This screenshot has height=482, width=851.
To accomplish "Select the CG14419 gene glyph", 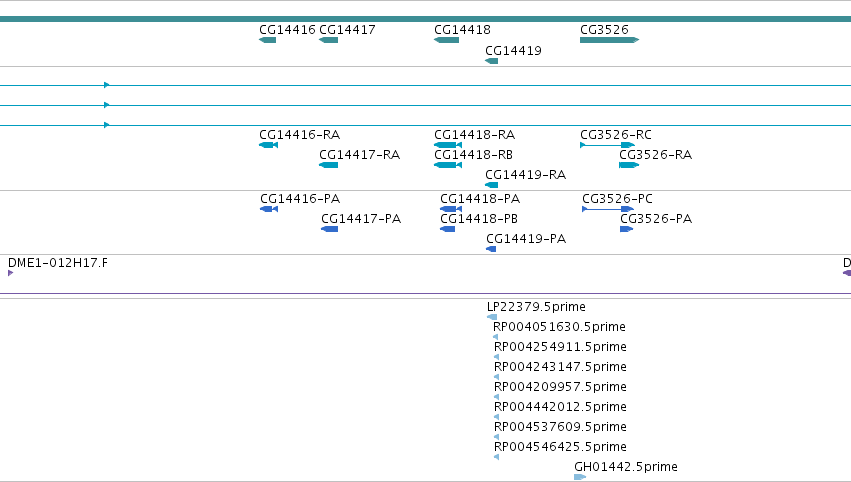I will click(492, 61).
